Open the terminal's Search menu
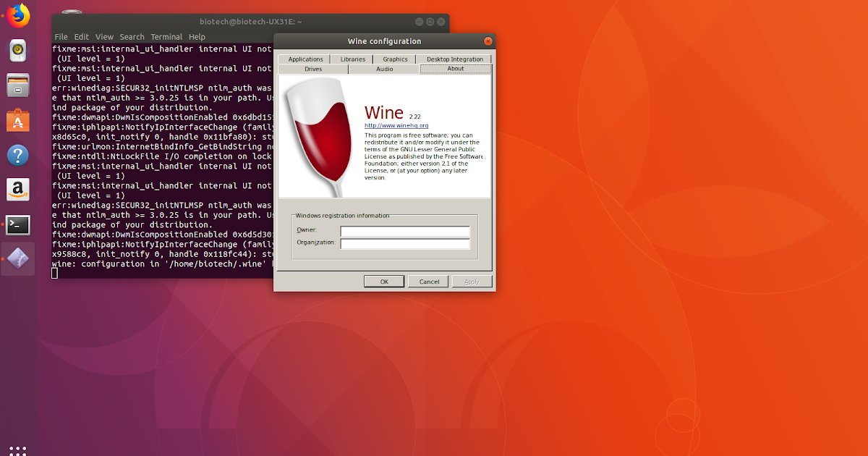This screenshot has width=868, height=456. tap(132, 36)
